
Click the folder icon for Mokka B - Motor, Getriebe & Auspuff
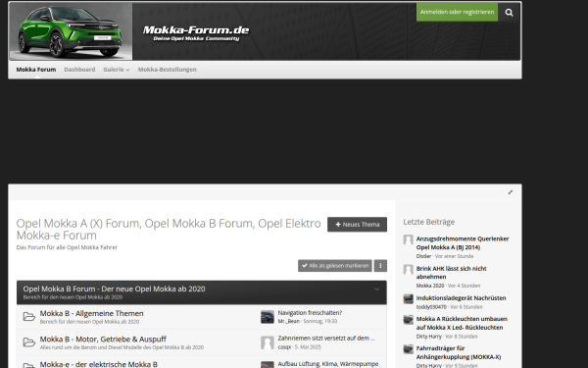click(28, 342)
